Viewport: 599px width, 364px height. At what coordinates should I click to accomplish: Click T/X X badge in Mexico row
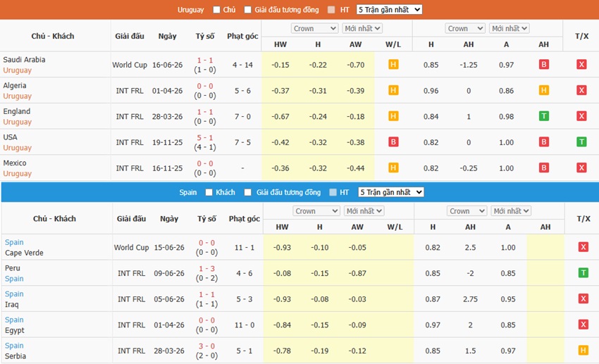click(x=581, y=168)
